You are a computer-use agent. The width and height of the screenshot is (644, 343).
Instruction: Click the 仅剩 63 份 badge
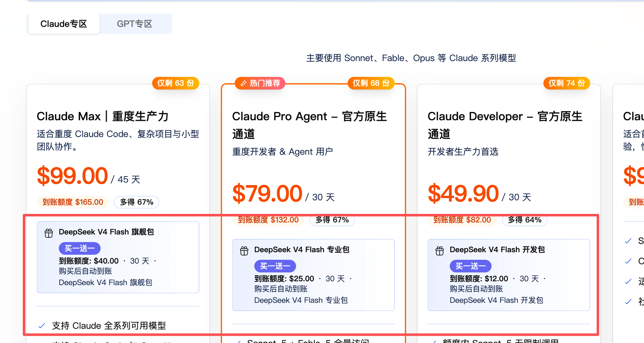(176, 83)
